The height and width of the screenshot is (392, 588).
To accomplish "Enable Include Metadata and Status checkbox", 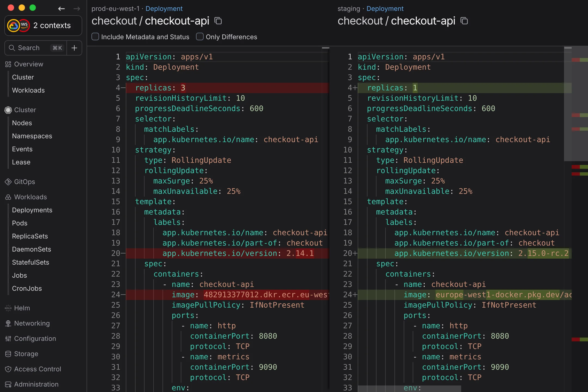I will pos(95,36).
